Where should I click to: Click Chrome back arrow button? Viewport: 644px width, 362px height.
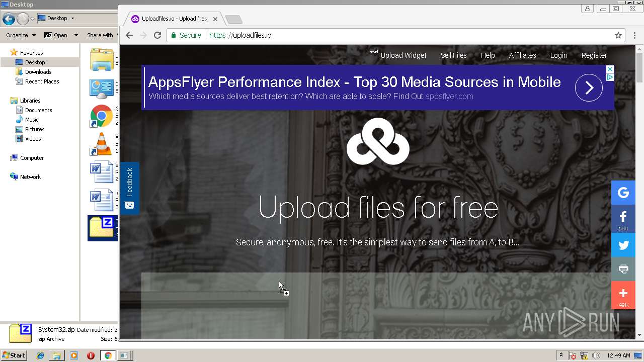pos(129,35)
